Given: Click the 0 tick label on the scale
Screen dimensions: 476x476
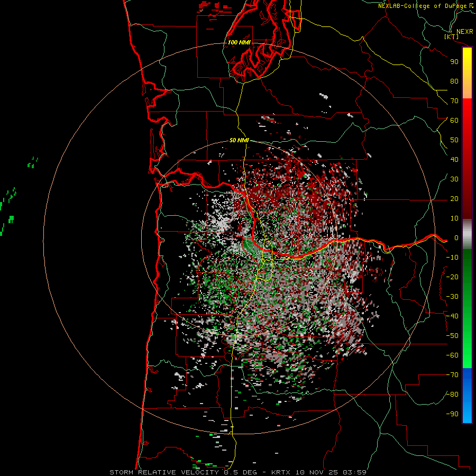Looking at the screenshot, I should click(x=456, y=237).
